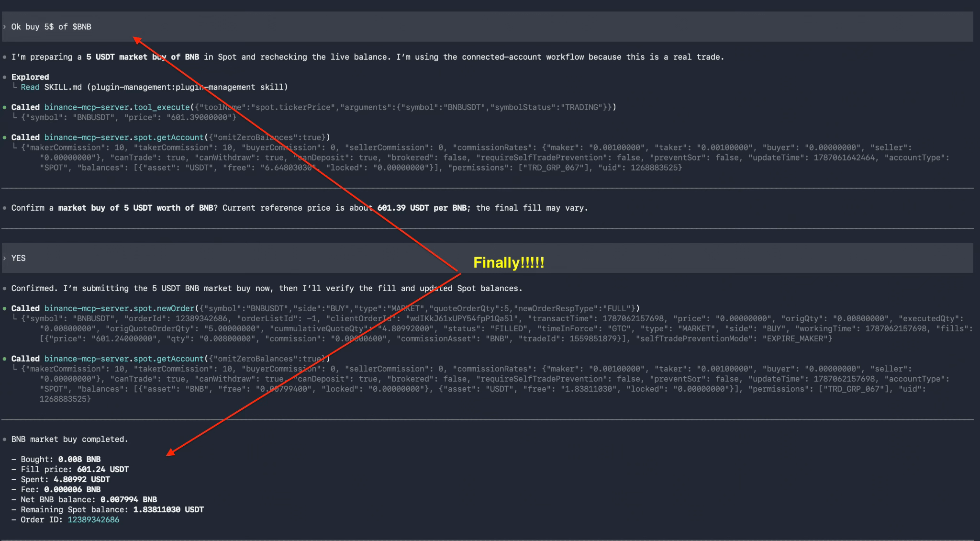
Task: Click the transactTime '1787062157698' value
Action: tap(633, 318)
